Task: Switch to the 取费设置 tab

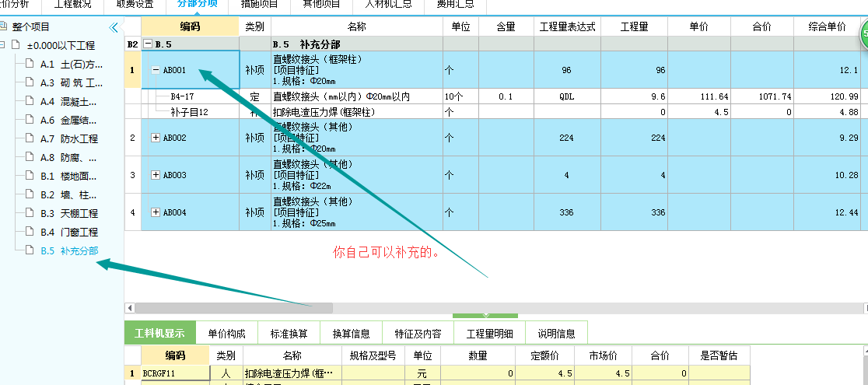Action: [135, 5]
